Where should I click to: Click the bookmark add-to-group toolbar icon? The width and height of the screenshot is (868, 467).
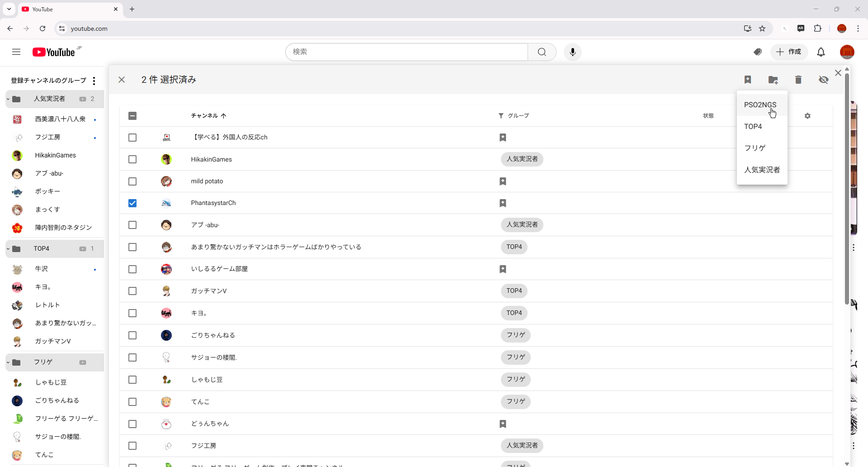click(748, 80)
